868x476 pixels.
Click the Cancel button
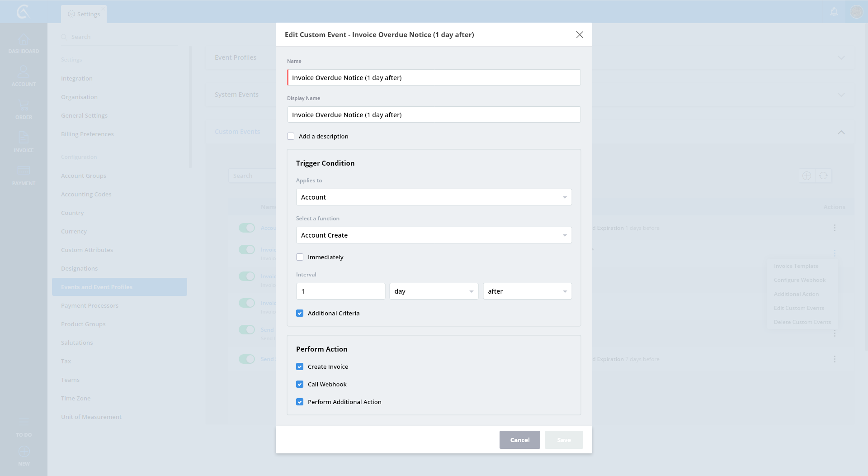tap(519, 440)
